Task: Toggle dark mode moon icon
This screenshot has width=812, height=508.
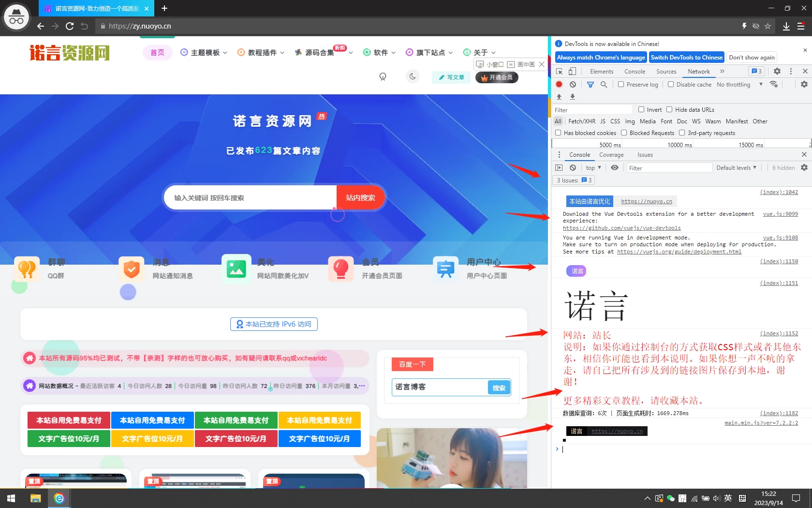Action: tap(413, 76)
